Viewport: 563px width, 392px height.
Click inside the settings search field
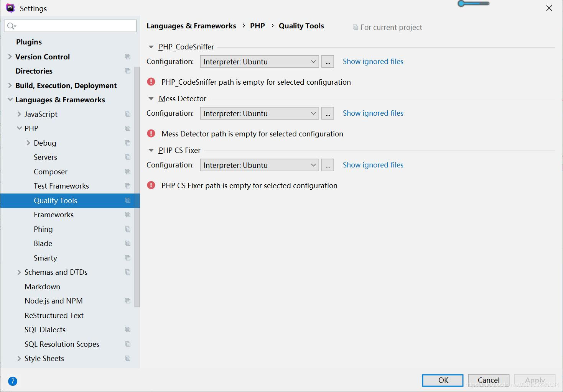coord(69,26)
